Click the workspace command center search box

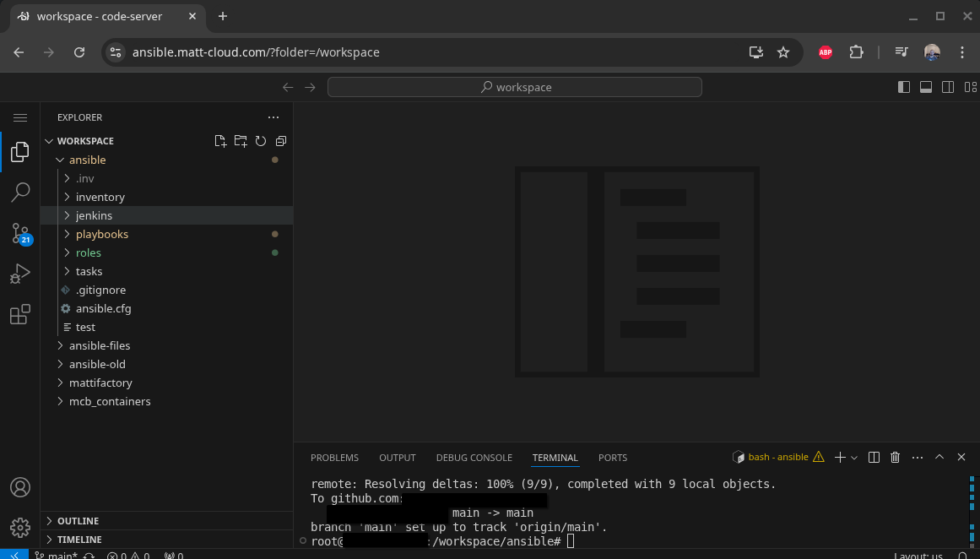[515, 87]
